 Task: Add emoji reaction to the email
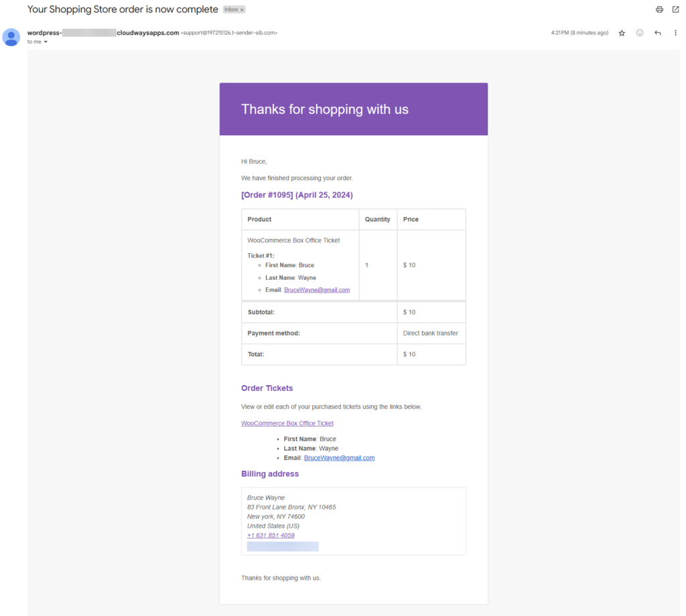tap(640, 33)
